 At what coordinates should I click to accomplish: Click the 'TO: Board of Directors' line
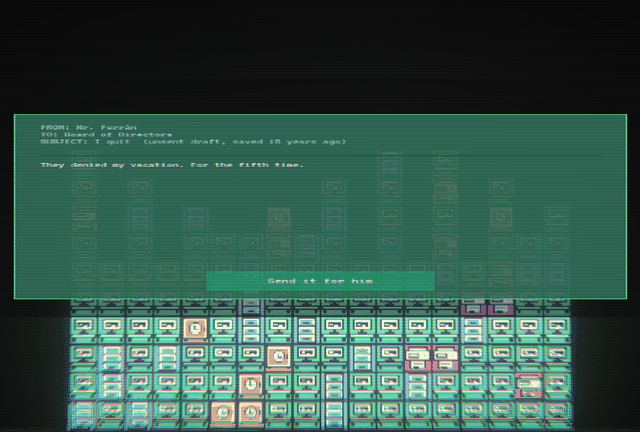coord(106,134)
